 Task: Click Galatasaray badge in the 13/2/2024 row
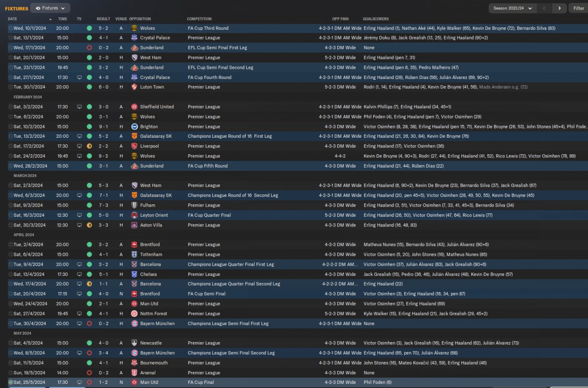coord(135,136)
